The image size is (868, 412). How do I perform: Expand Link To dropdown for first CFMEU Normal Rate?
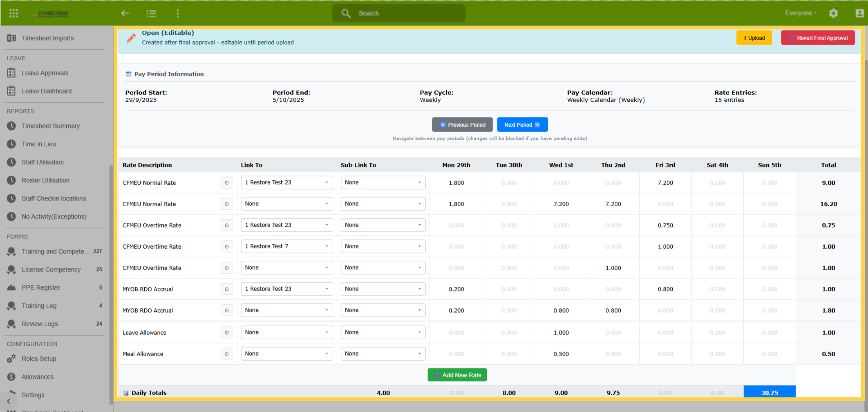[287, 182]
